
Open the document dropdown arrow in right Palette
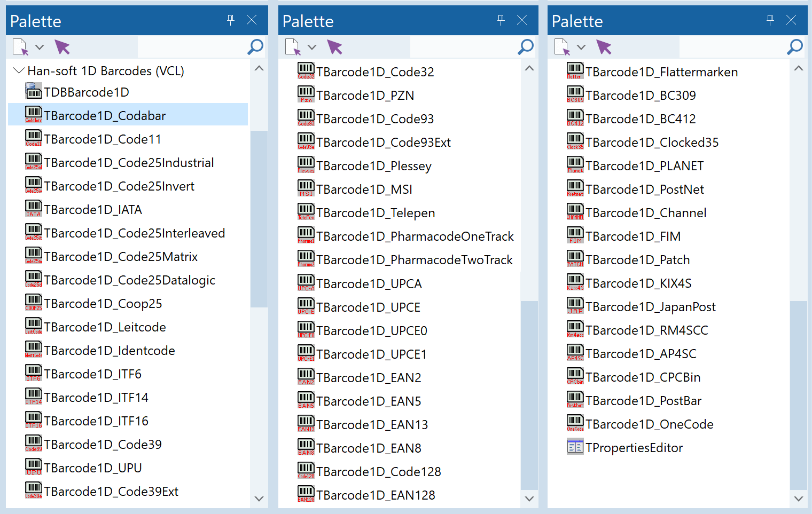tap(581, 47)
